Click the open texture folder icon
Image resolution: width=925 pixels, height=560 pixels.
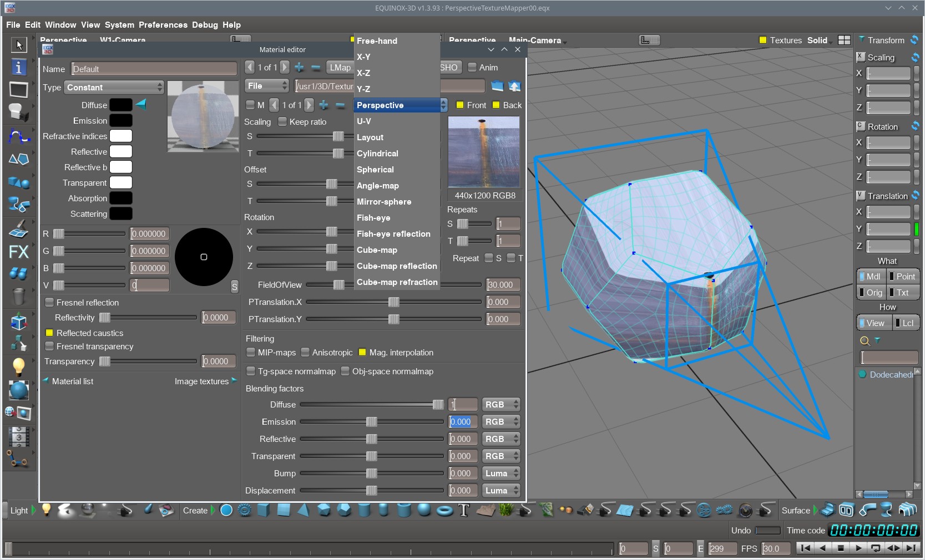click(x=497, y=86)
